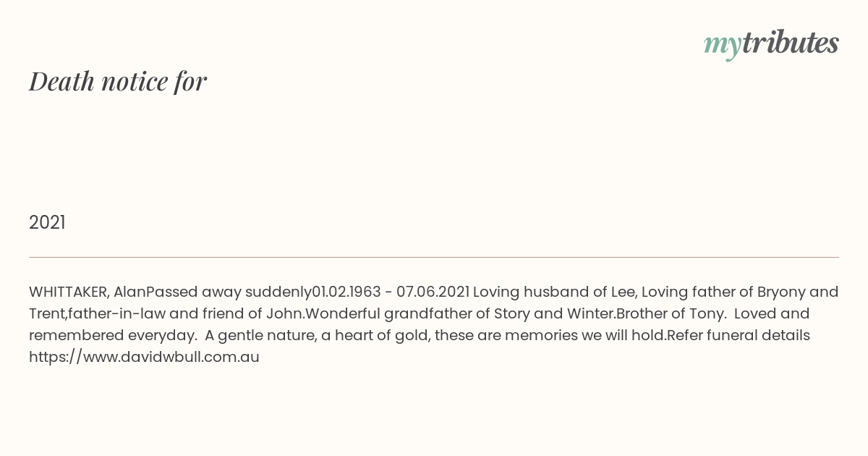
Task: Click the grey 'tributes' part of logo
Action: coord(790,43)
